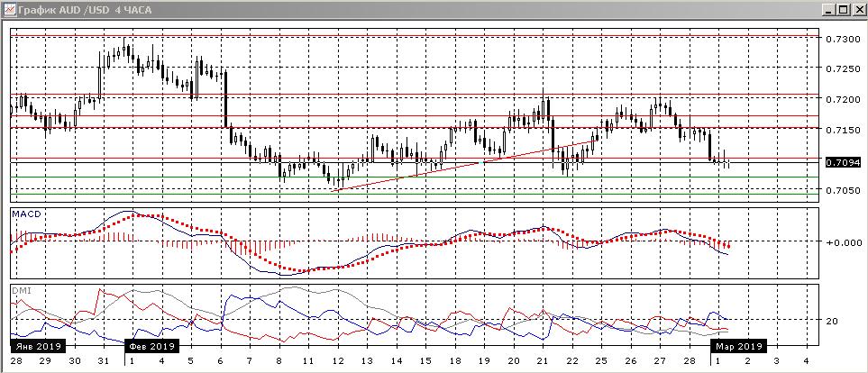The height and width of the screenshot is (373, 868).
Task: Click the MACD +0.000 zero level label
Action: [x=841, y=242]
